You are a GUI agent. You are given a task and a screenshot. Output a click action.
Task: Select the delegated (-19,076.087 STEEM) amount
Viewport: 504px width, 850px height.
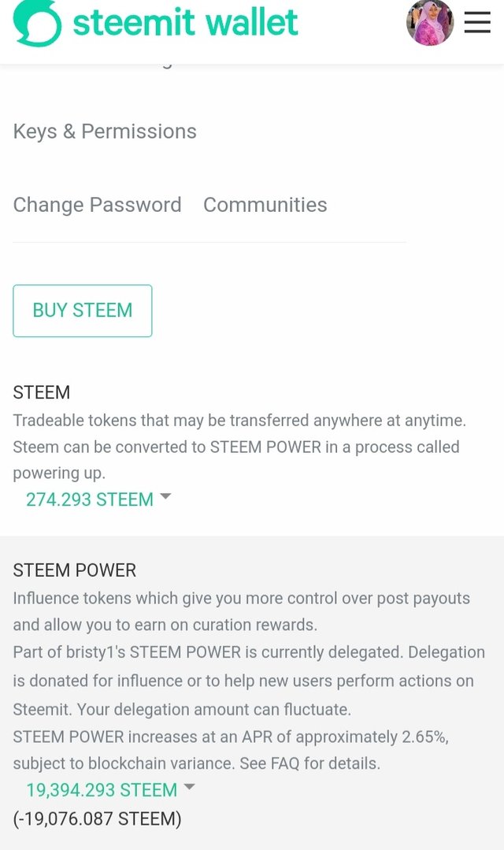coord(97,819)
